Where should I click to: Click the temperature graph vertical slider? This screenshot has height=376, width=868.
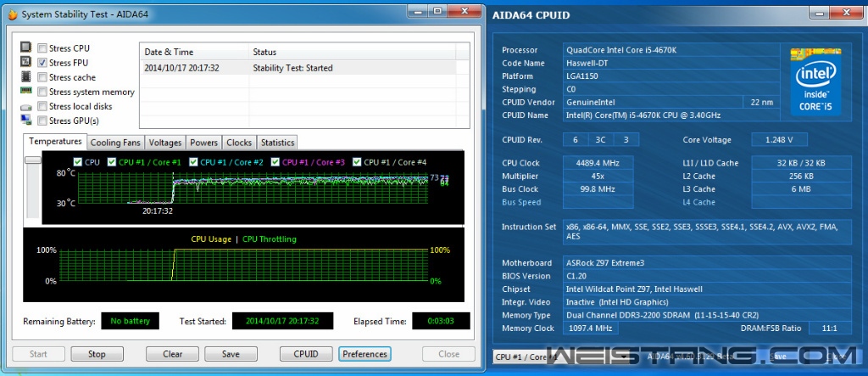pyautogui.click(x=32, y=160)
